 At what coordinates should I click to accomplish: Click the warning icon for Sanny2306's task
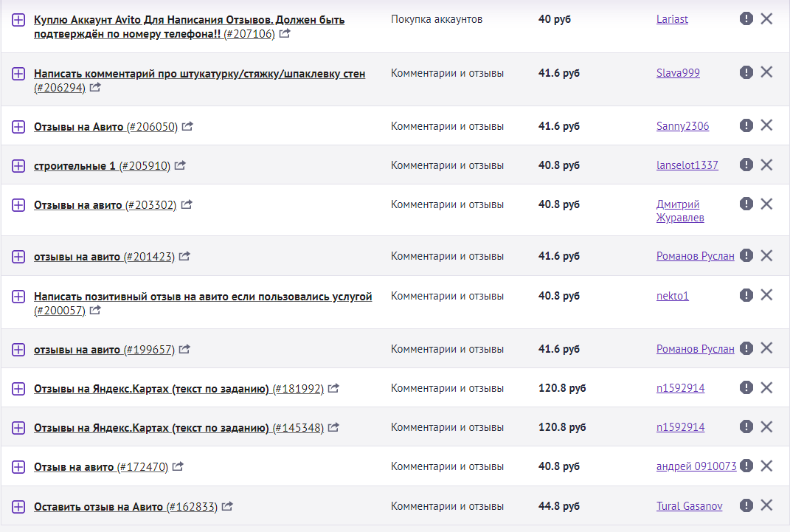pos(746,125)
